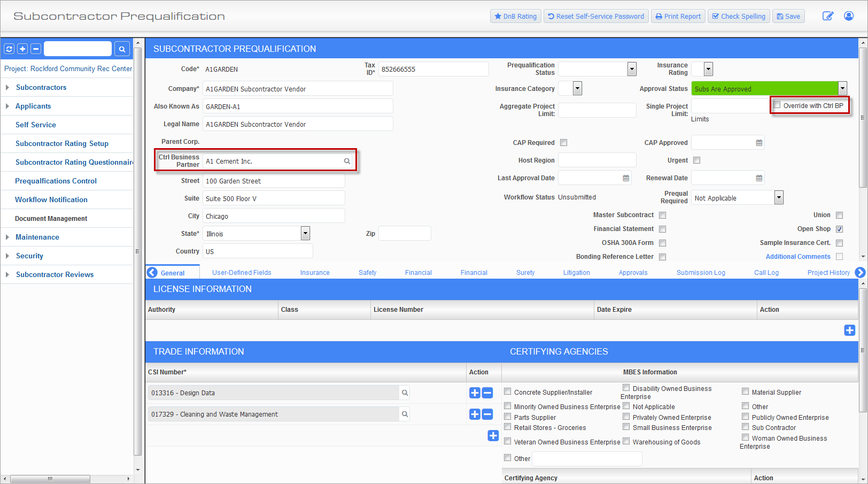This screenshot has width=868, height=484.
Task: Click the Print Report button
Action: 678,16
